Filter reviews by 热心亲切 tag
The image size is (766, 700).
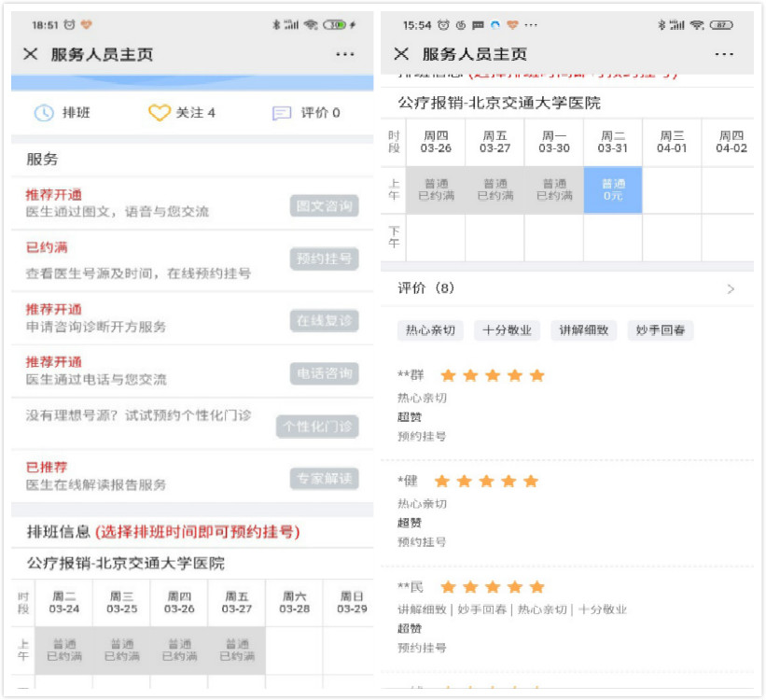pos(430,330)
